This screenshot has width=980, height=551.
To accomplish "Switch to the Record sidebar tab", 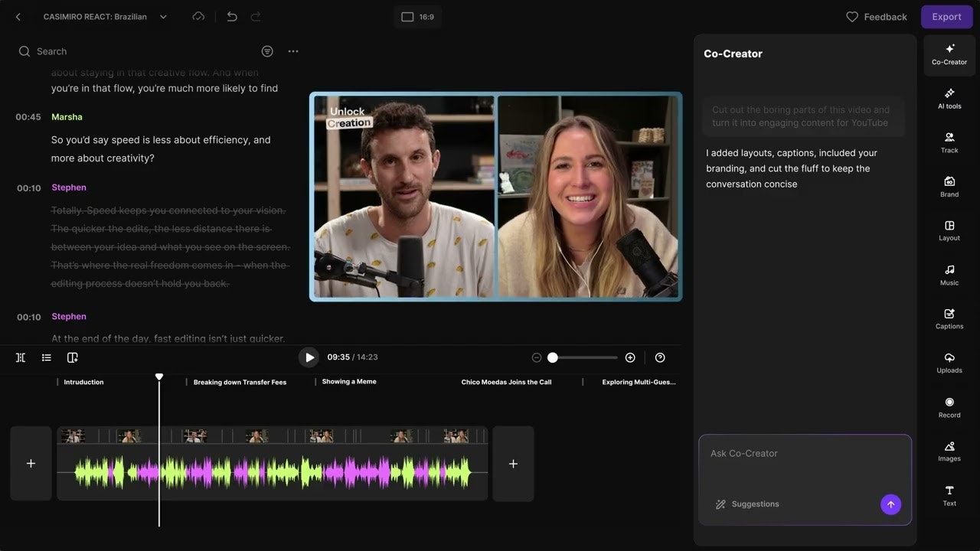I will pos(949,407).
